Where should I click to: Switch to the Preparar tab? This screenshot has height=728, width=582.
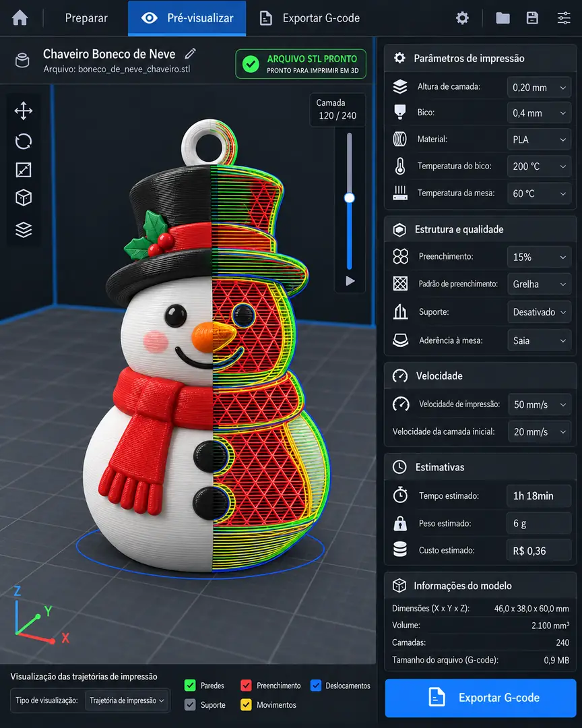point(86,18)
